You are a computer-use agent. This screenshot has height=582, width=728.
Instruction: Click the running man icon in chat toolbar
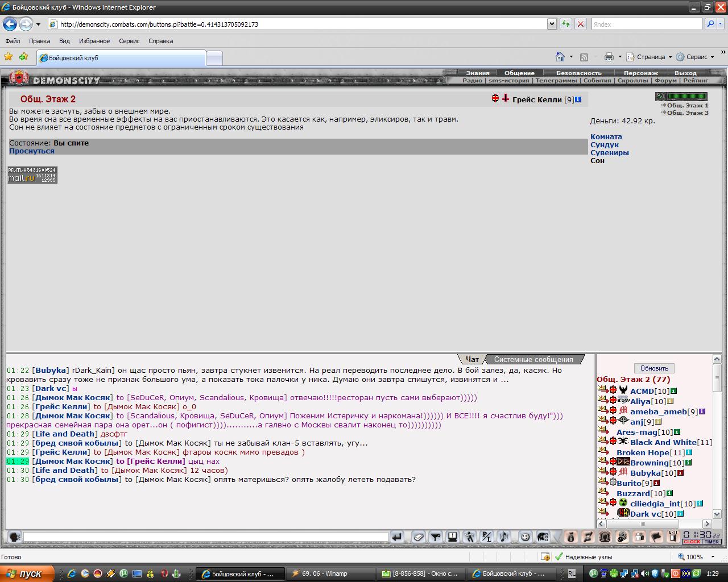[470, 537]
